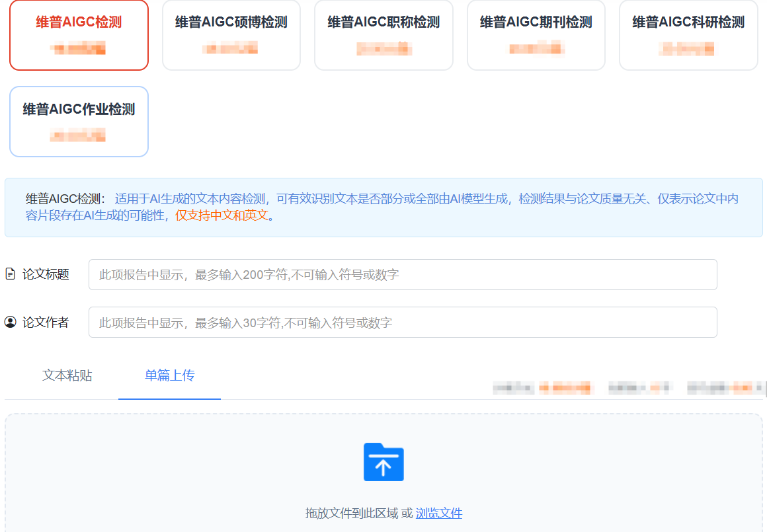Choose the 维普AIGC硕博检测 card

pyautogui.click(x=231, y=35)
